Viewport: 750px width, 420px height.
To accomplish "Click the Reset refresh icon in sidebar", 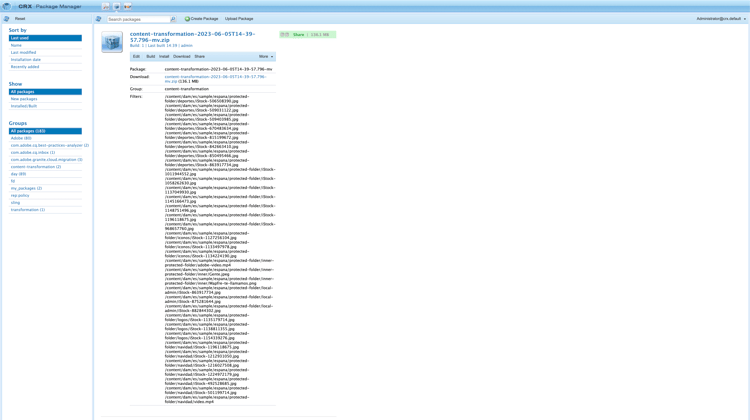I will [6, 19].
